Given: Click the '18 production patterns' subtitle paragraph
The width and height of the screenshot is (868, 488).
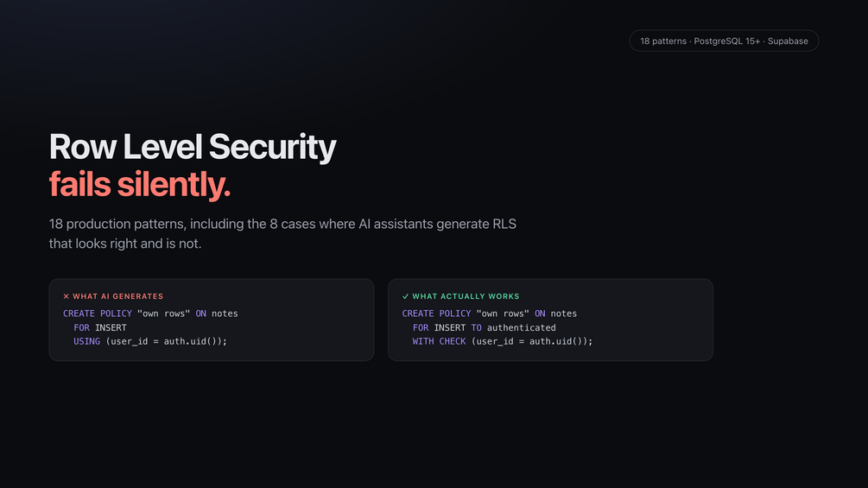Looking at the screenshot, I should coord(282,233).
